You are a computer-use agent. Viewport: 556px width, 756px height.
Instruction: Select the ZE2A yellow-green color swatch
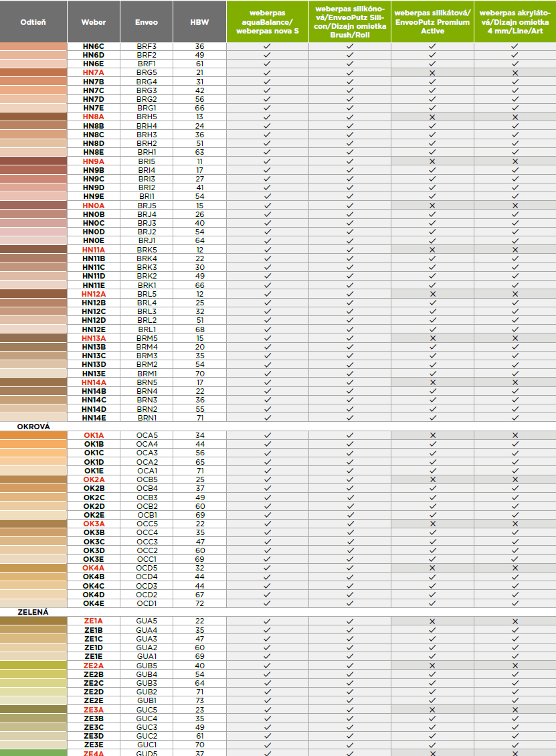pos(33,666)
